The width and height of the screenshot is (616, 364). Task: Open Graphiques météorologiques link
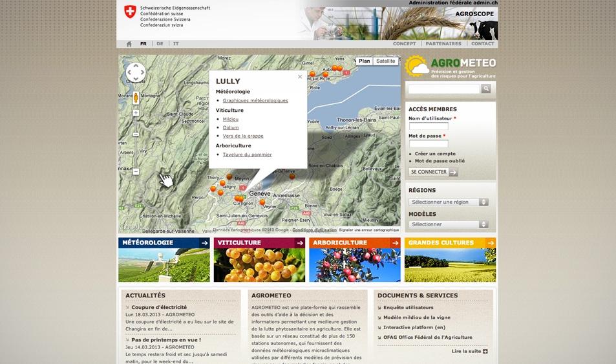tap(255, 101)
